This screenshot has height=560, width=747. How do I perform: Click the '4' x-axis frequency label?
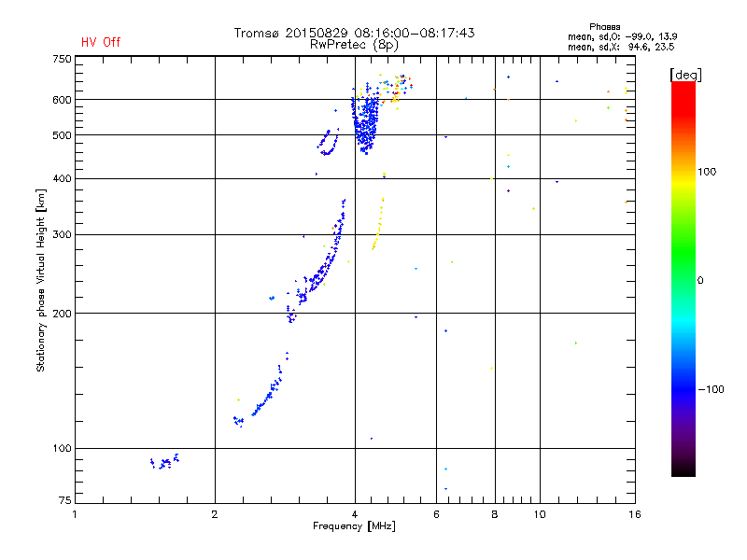(355, 514)
